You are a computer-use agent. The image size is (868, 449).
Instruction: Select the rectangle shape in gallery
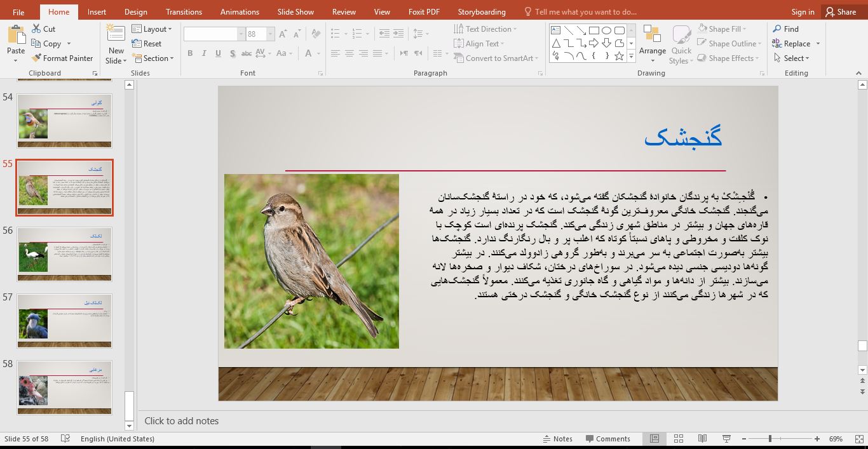pos(593,30)
